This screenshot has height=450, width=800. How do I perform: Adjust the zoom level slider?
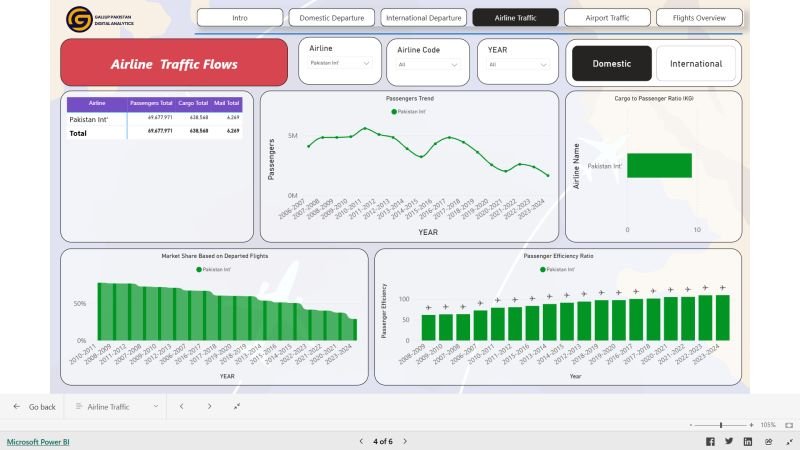[721, 425]
